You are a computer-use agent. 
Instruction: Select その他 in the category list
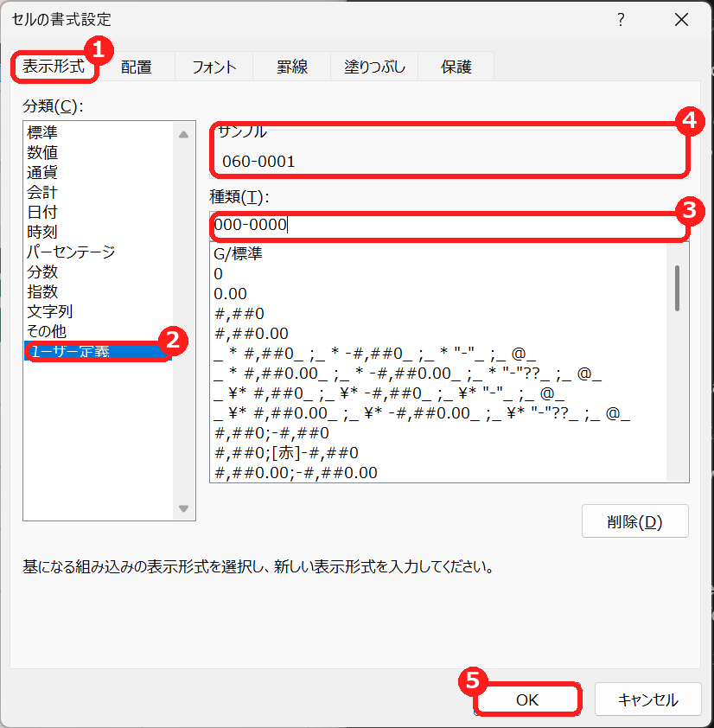(99, 331)
